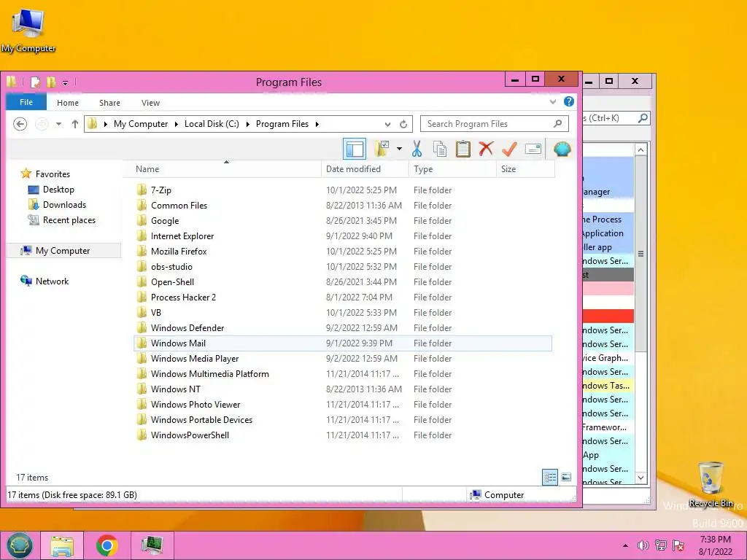Screen dimensions: 747x560
Task: Switch to the Share ribbon tab
Action: pos(109,103)
